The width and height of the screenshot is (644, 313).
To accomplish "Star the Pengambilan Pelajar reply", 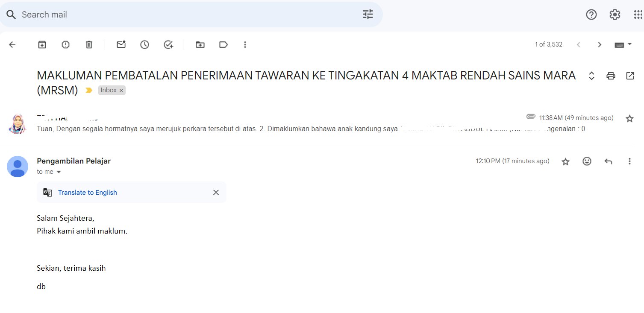I will click(565, 161).
